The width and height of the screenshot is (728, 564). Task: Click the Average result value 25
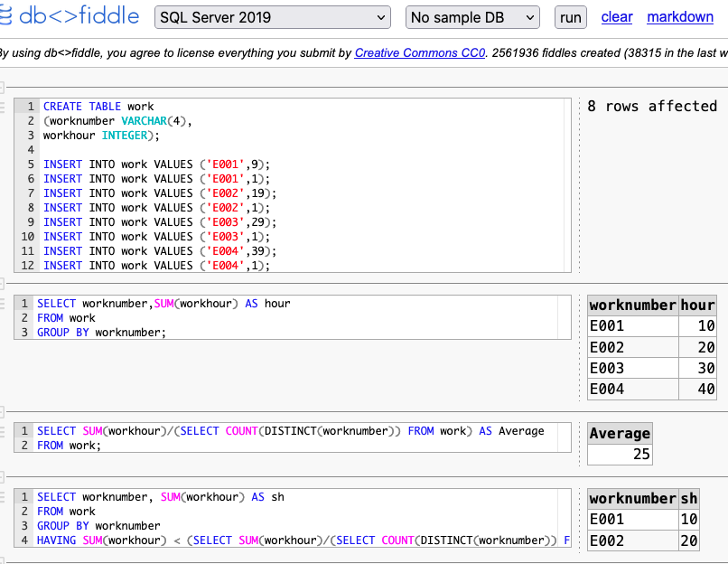click(x=620, y=454)
